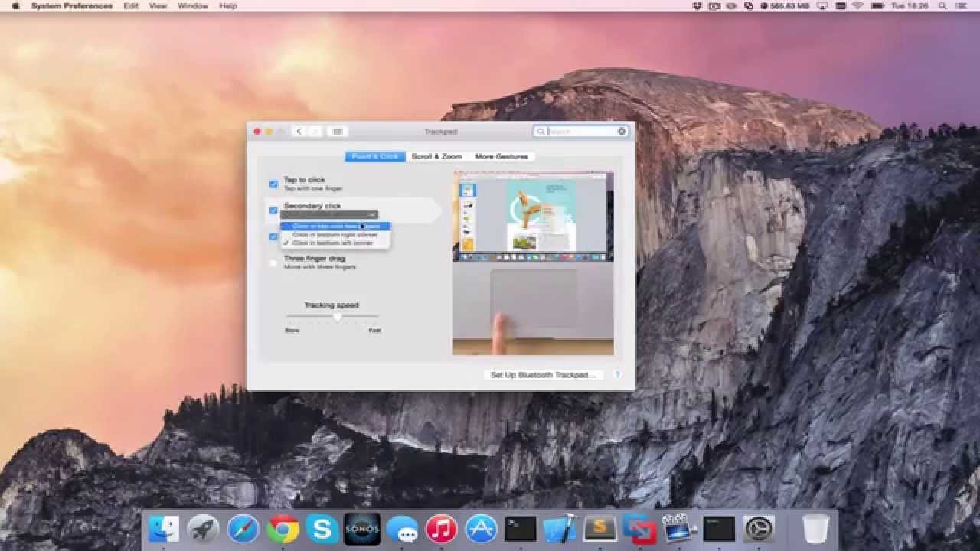Switch to the More Gestures tab

tap(501, 156)
